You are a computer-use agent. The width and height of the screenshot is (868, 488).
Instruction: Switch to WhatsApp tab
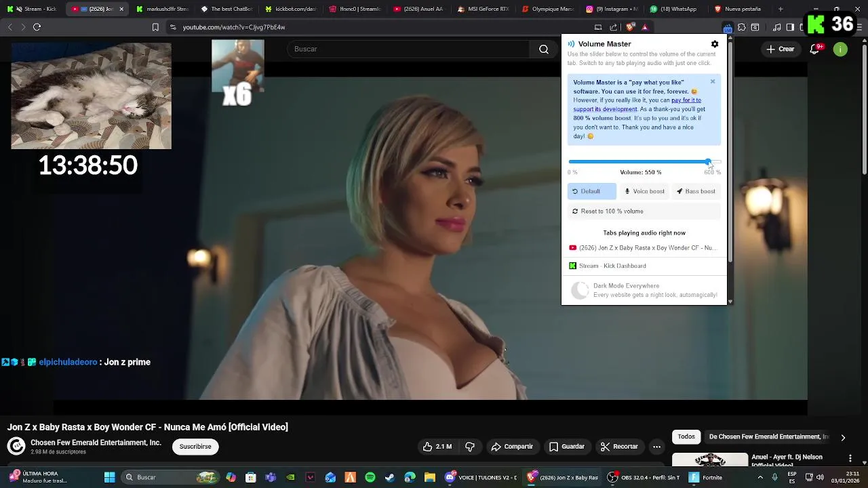[677, 9]
